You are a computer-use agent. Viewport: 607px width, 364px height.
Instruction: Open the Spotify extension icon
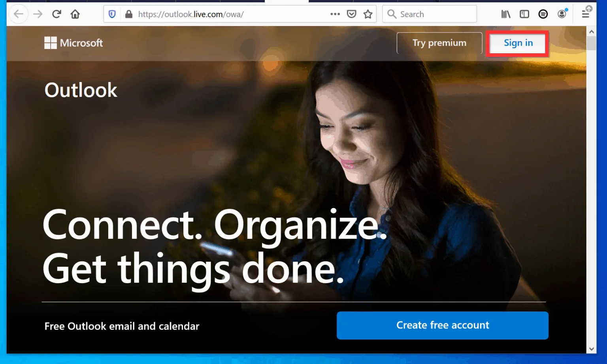543,14
